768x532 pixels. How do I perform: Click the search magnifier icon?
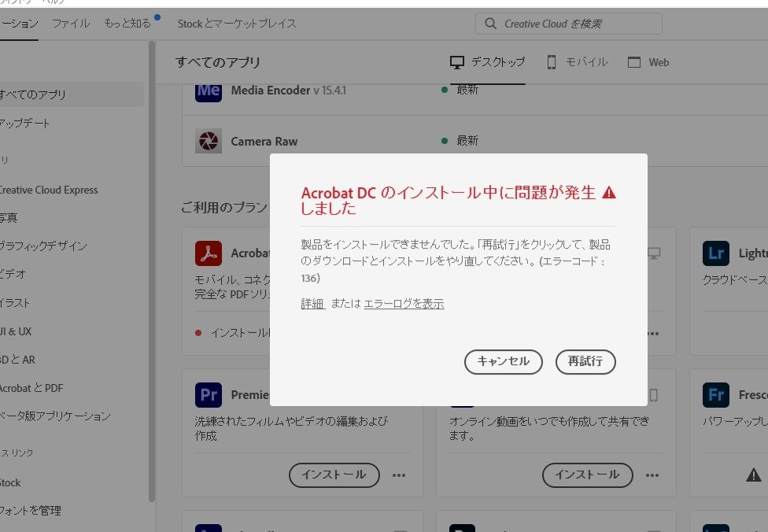pyautogui.click(x=491, y=24)
